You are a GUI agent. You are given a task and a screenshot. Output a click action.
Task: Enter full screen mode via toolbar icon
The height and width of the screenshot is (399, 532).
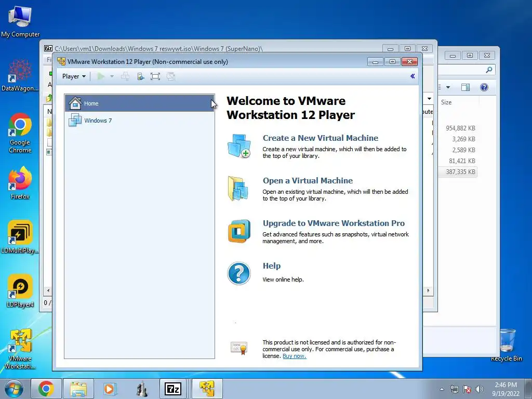[155, 76]
